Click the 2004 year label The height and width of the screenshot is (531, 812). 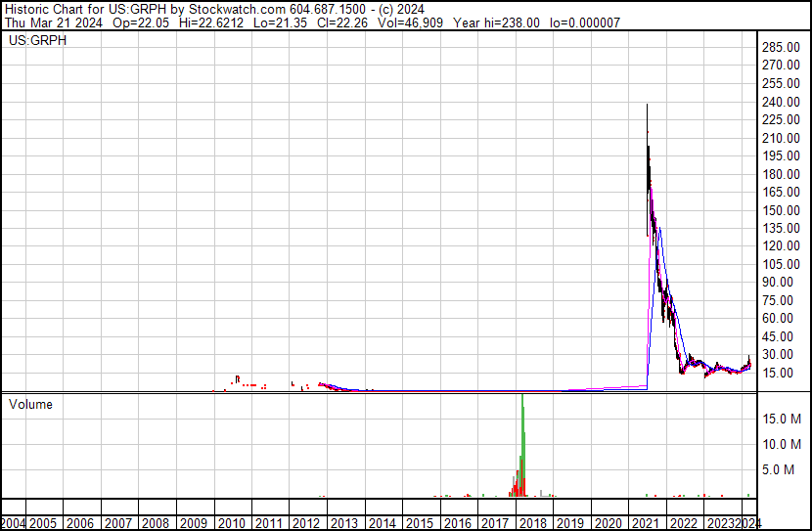(x=14, y=523)
